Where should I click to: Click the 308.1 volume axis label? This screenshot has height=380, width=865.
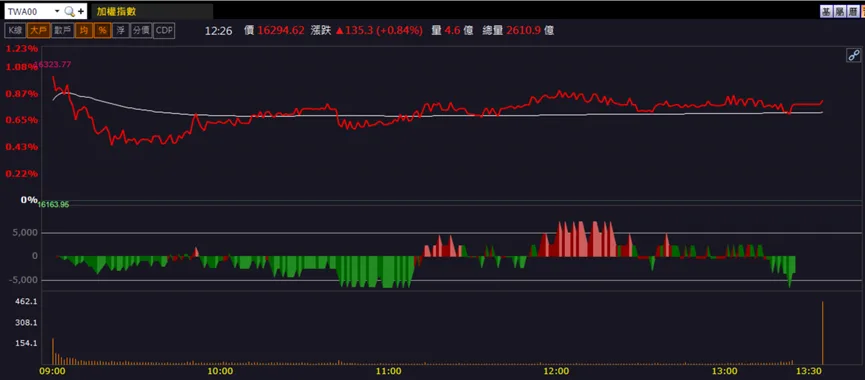pyautogui.click(x=26, y=323)
